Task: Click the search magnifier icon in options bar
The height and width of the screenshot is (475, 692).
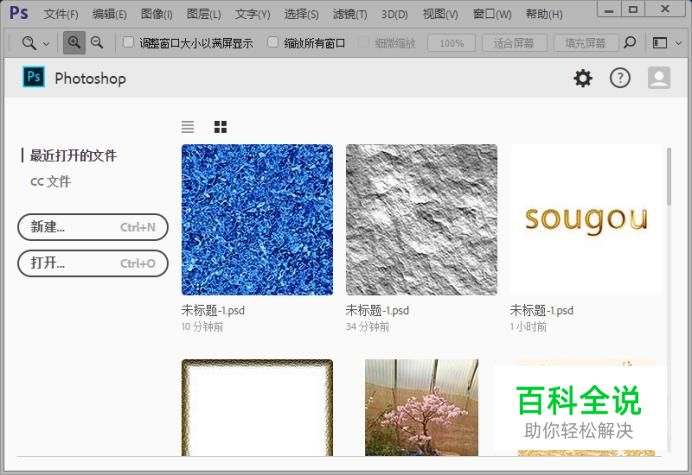Action: click(629, 43)
